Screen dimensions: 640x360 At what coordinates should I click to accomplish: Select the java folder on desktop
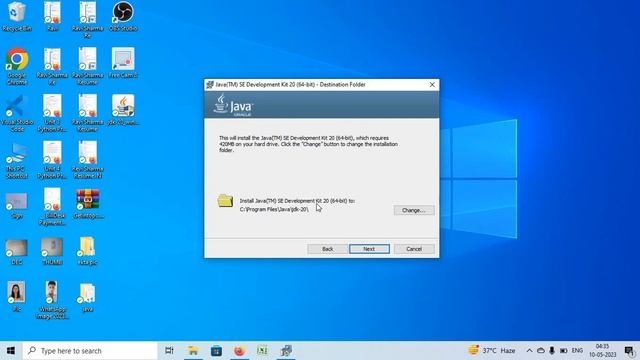(87, 298)
